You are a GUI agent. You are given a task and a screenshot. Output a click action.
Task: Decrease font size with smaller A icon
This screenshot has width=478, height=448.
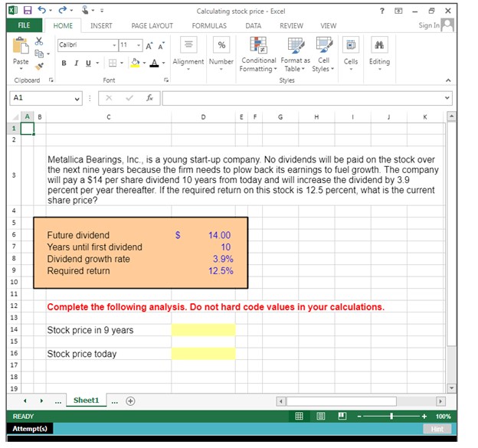[161, 46]
